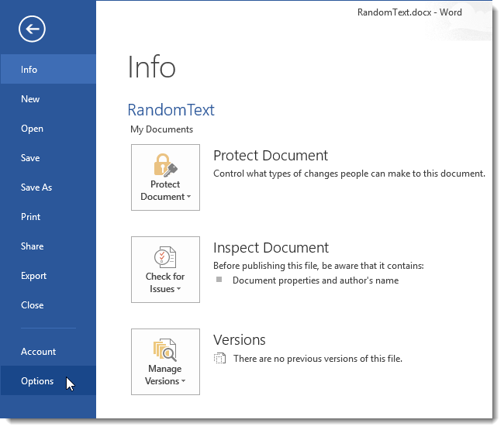Open Word Options from sidebar
Viewport: 504px width, 430px height.
pos(48,381)
